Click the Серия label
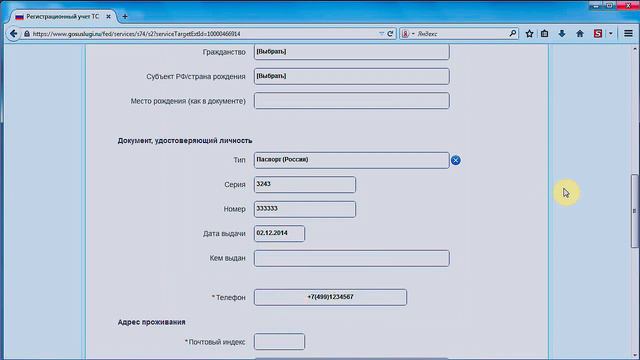 pyautogui.click(x=235, y=184)
